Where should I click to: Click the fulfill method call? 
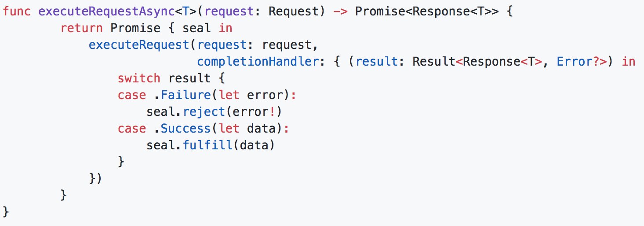click(x=208, y=145)
